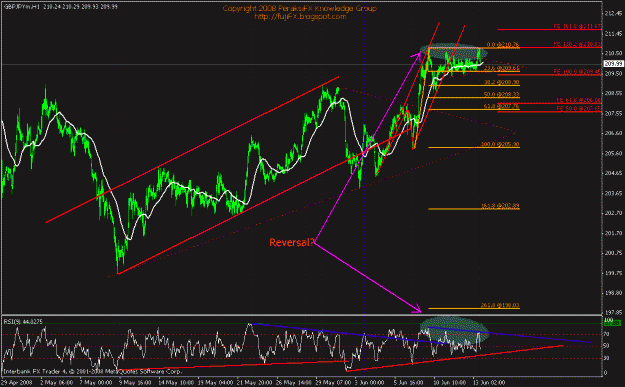This screenshot has height=387, width=625.
Task: Click the 19 May 04:00 time label
Action: point(215,382)
